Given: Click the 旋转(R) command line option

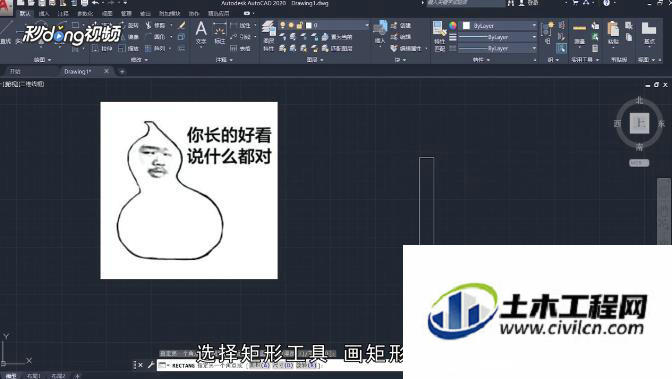Looking at the screenshot, I should tap(306, 365).
